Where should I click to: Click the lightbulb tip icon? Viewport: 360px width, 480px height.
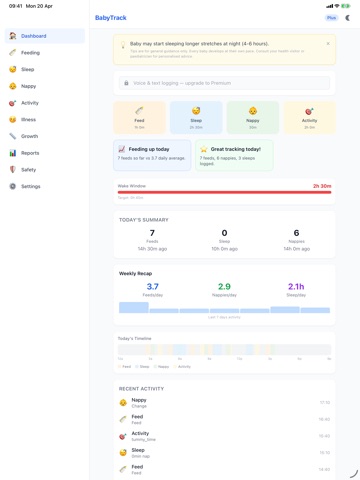(x=123, y=45)
